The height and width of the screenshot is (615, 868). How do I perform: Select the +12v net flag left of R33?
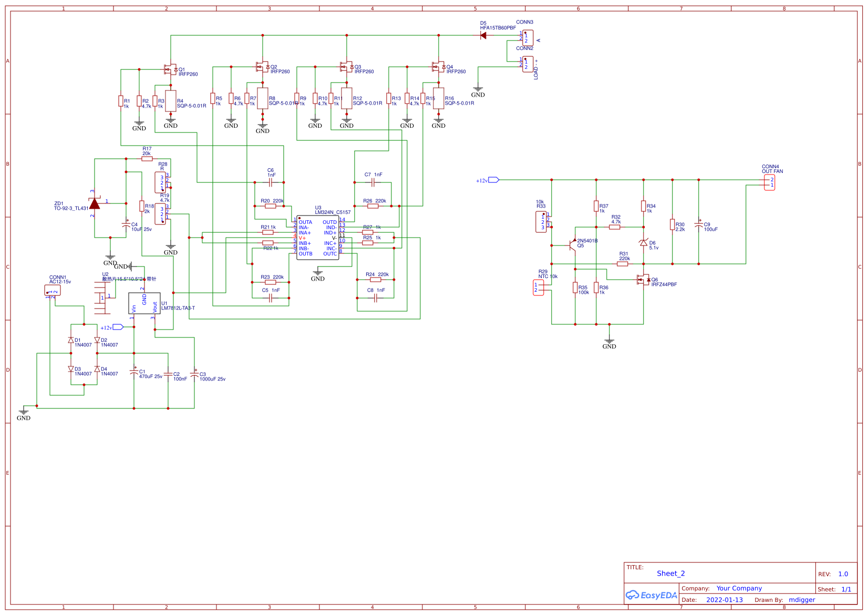pos(493,180)
